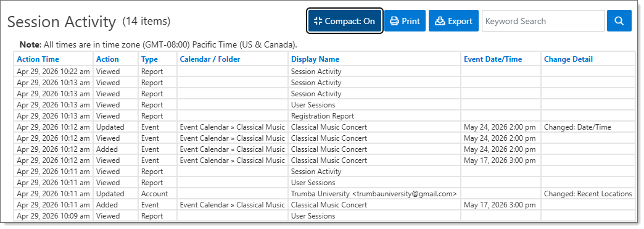
Task: Click the 'Updated' action in the Account row
Action: (x=110, y=194)
